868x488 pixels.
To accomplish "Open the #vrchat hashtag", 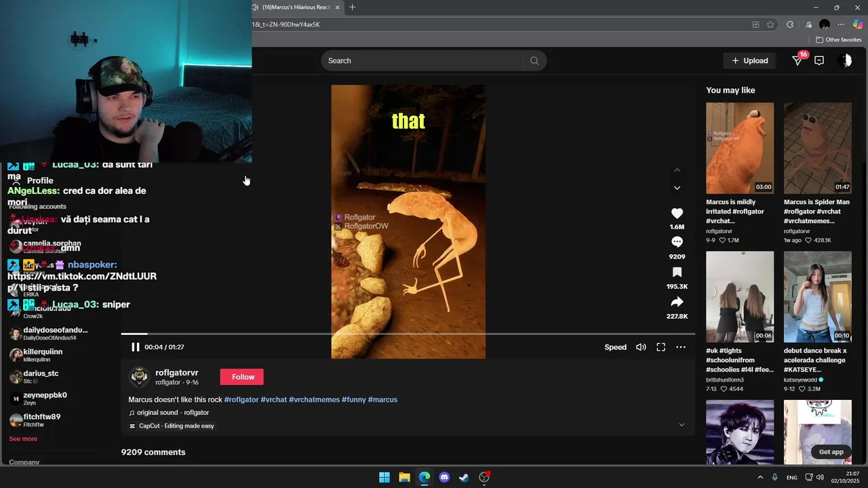I will click(274, 400).
